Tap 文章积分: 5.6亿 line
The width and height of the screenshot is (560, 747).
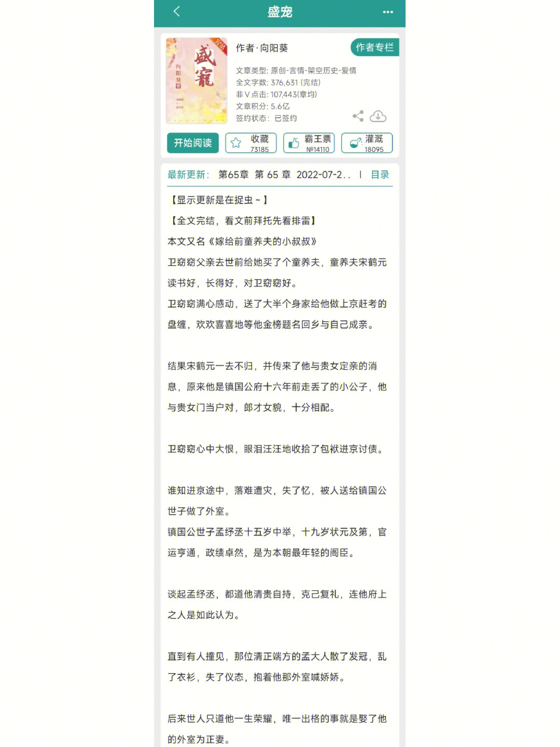(x=263, y=106)
